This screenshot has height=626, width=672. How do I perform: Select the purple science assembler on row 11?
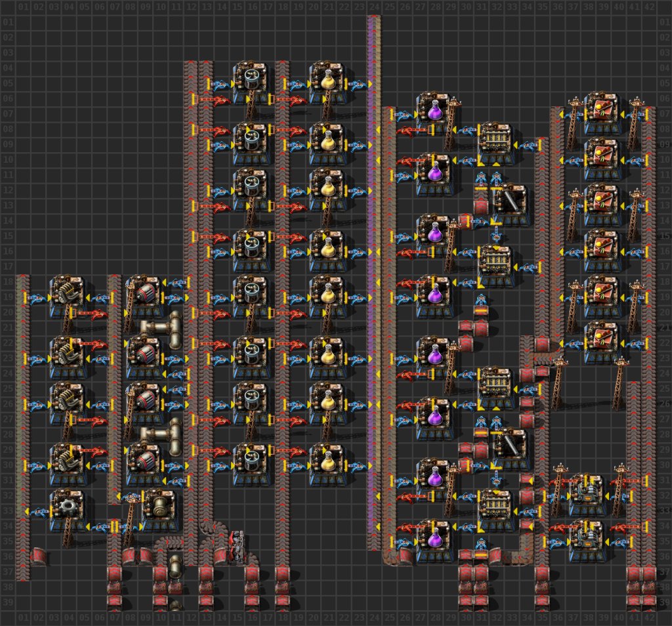tap(436, 175)
